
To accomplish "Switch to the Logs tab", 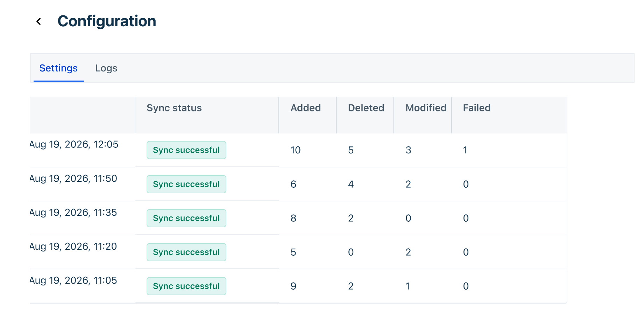I will (x=106, y=68).
